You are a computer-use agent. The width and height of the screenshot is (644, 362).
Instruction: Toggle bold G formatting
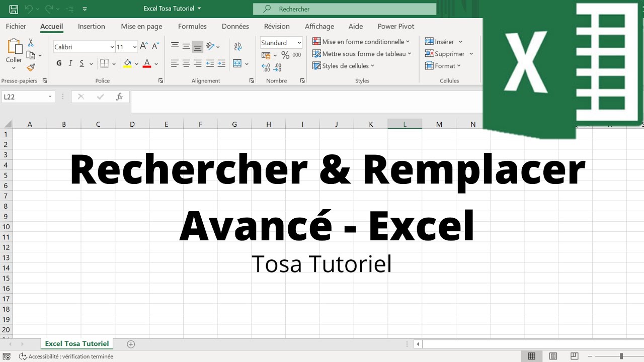59,63
